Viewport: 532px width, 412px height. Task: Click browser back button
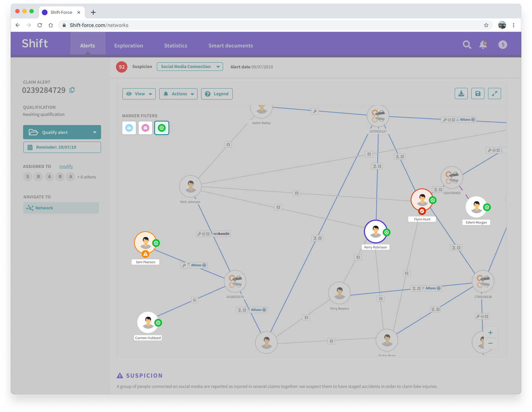[x=18, y=25]
